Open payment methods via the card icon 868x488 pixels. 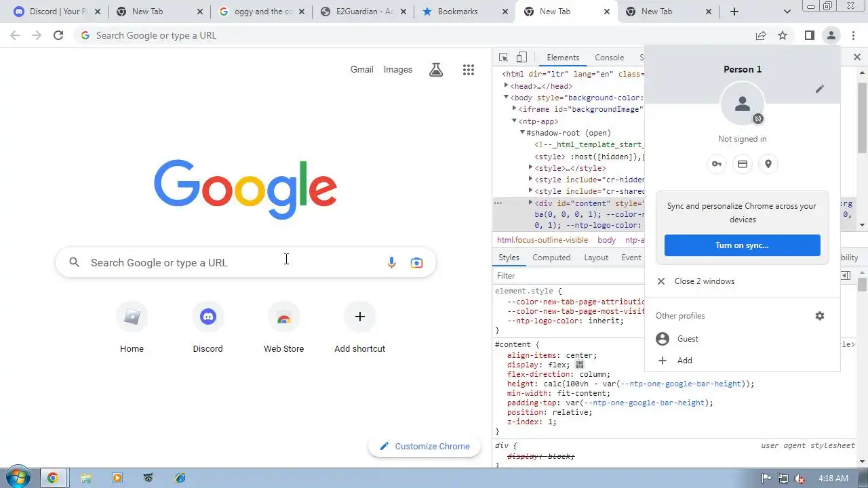click(743, 164)
